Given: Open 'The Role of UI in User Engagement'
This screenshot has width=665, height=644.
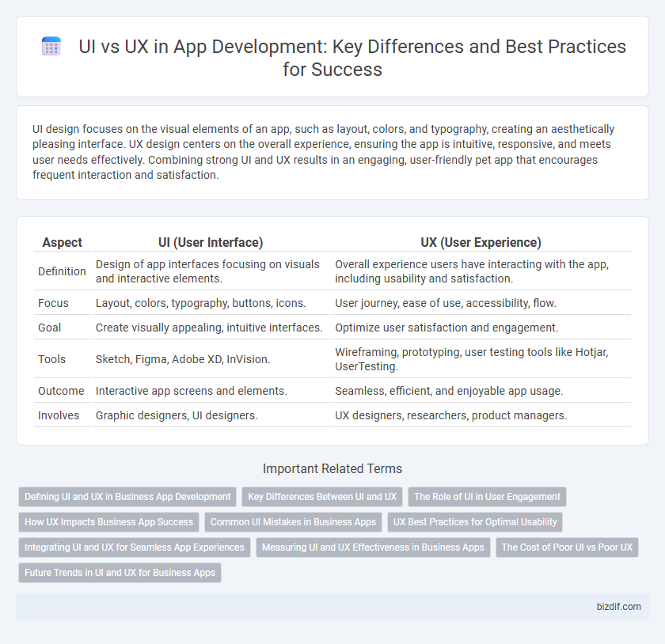Looking at the screenshot, I should coord(487,497).
